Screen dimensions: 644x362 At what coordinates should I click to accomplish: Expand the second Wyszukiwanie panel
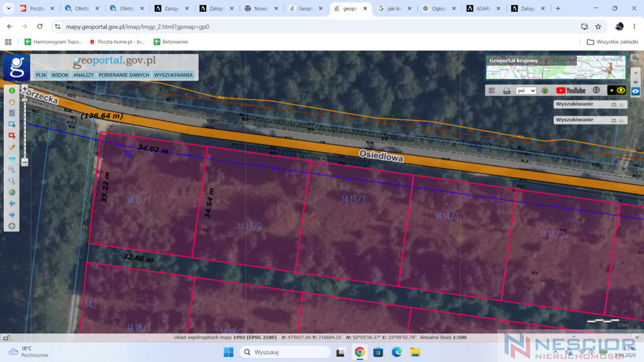[614, 120]
